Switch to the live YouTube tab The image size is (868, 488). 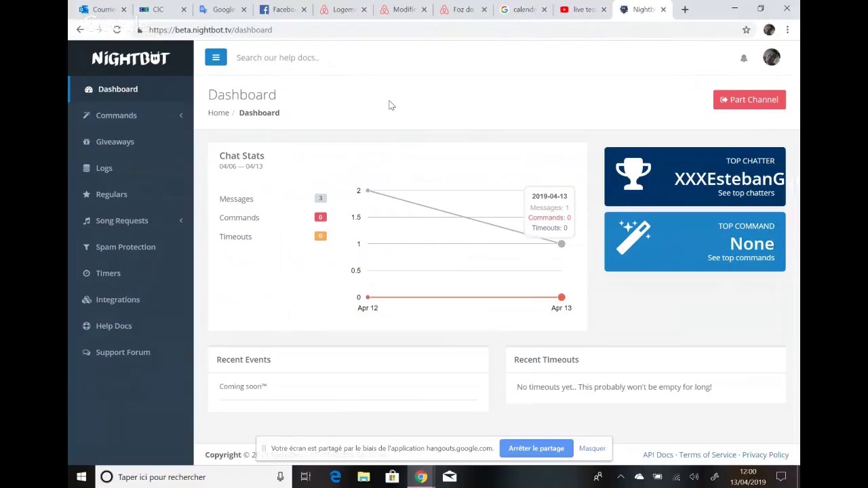(x=583, y=9)
